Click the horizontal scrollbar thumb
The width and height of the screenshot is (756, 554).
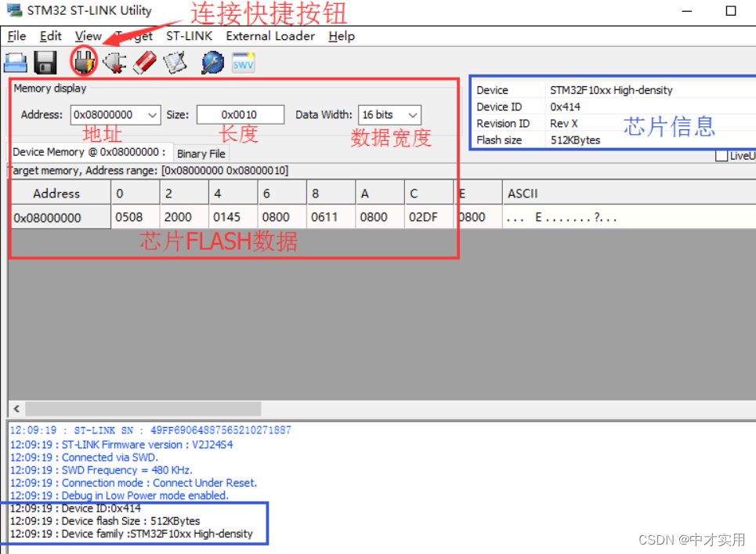pyautogui.click(x=143, y=409)
